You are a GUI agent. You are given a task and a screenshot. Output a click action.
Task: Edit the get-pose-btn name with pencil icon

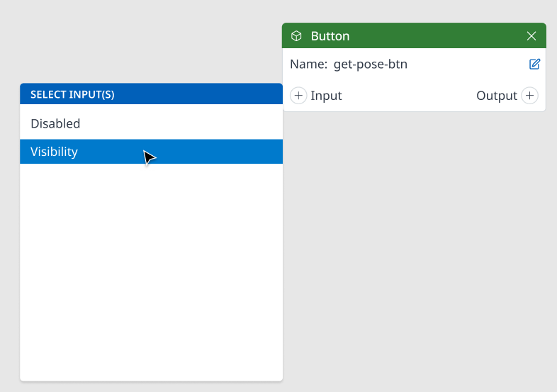pos(534,64)
